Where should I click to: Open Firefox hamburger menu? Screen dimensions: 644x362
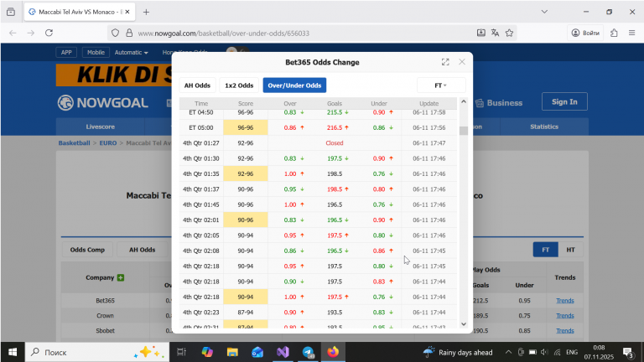point(631,33)
